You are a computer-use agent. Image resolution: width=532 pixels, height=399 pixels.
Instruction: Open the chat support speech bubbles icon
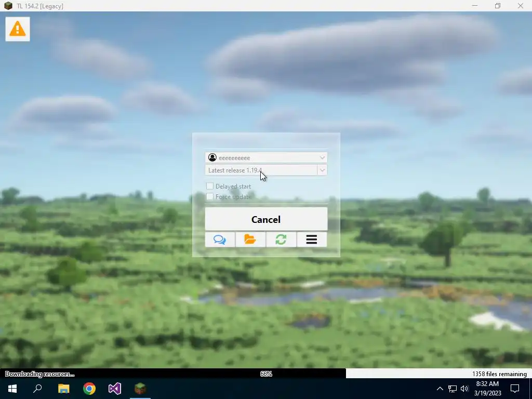[220, 240]
